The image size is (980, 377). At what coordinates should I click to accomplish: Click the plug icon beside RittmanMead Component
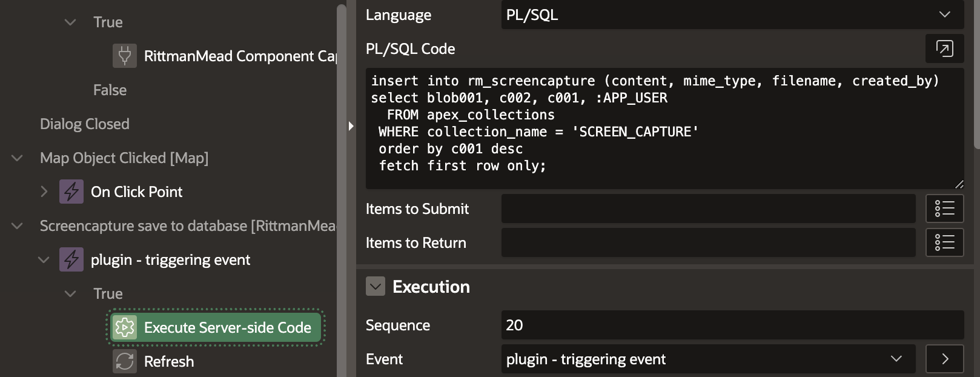124,56
